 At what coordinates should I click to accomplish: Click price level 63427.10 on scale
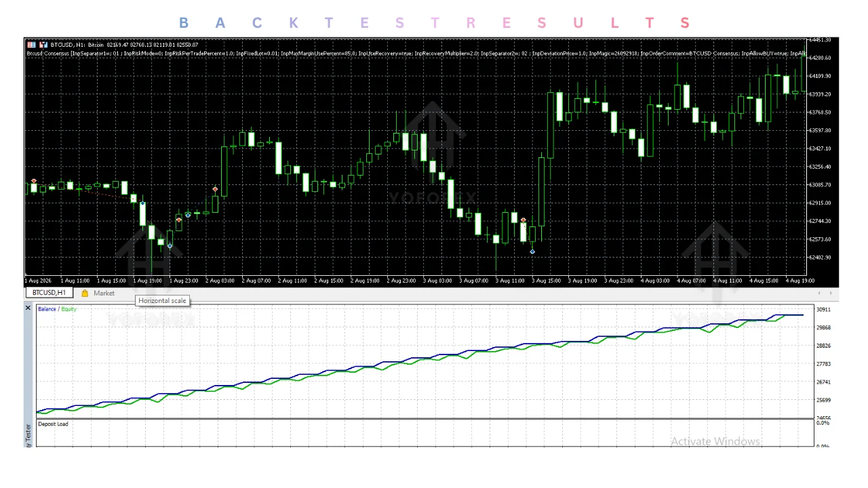821,148
